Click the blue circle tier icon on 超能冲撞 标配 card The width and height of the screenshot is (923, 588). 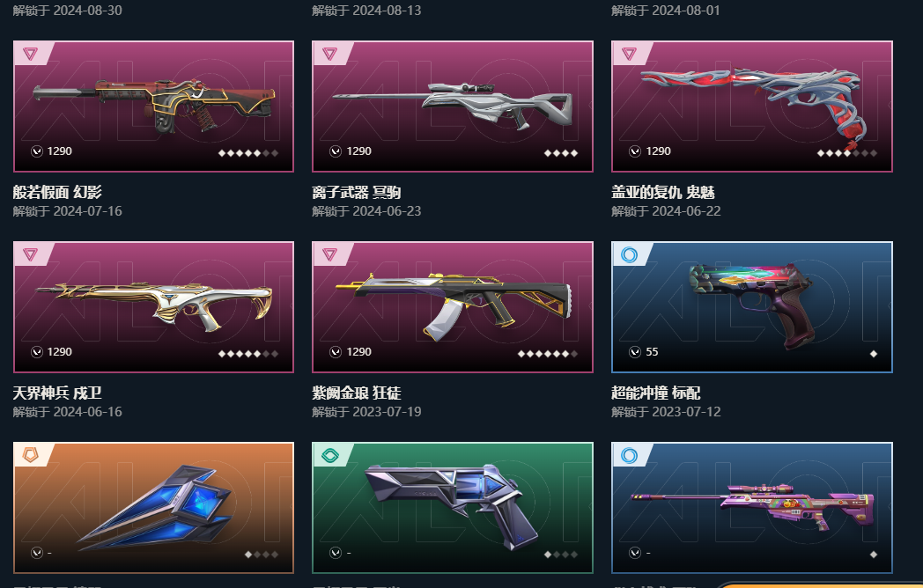point(629,255)
